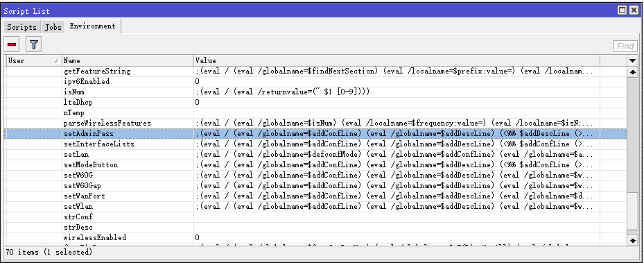The image size is (644, 263).
Task: Select the strDesc variable
Action: [x=316, y=227]
